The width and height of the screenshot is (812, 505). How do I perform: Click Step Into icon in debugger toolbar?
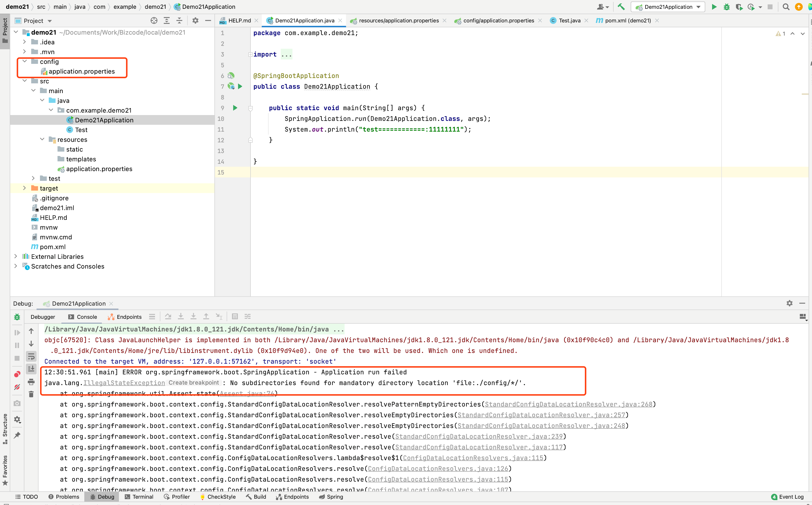(x=181, y=317)
